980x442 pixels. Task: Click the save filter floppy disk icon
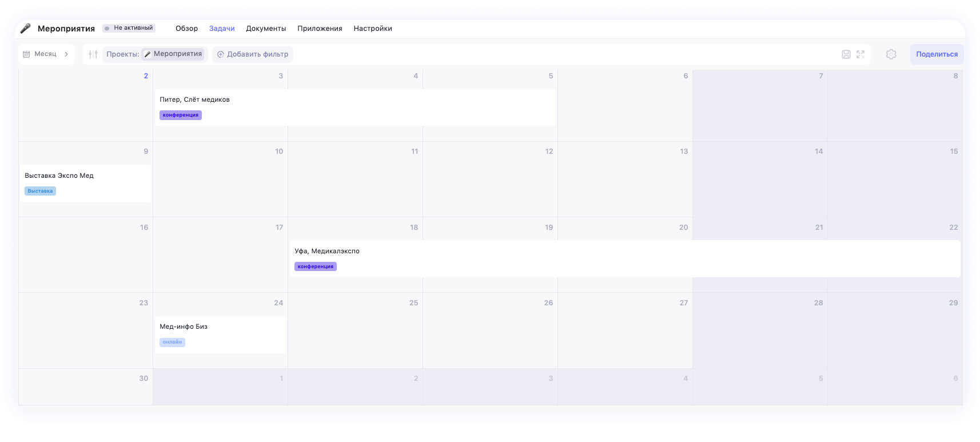click(846, 54)
